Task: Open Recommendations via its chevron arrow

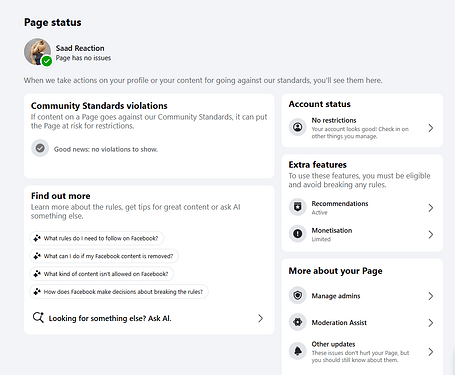Action: (431, 208)
